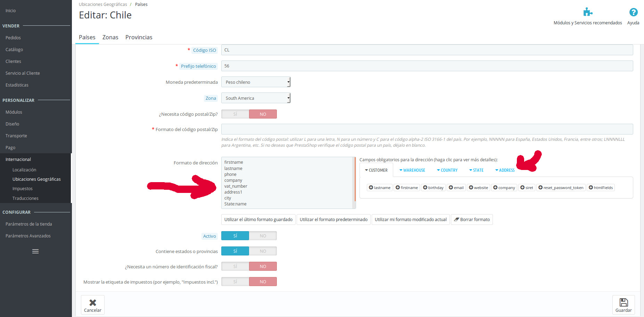Open Servicio al Cliente in the sidebar

[23, 73]
